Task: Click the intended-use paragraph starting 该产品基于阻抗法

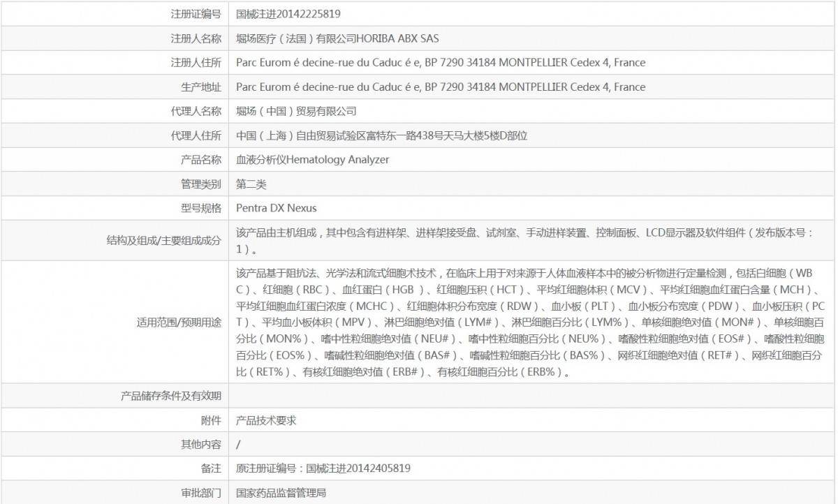Action: [531, 323]
